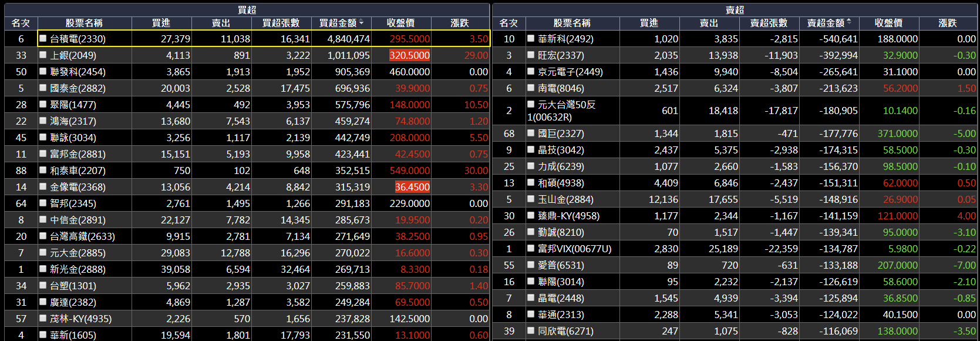Click the 買超張數 column header
This screenshot has height=341, width=980.
[281, 23]
